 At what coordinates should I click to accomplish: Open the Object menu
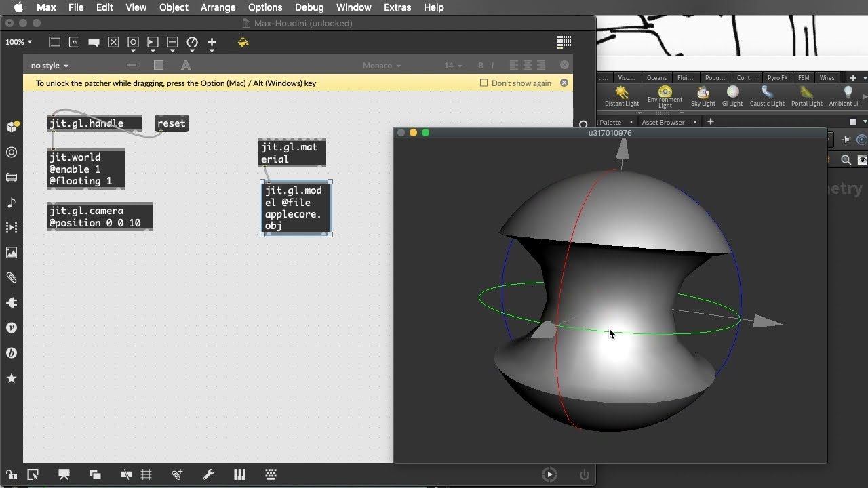pyautogui.click(x=174, y=7)
